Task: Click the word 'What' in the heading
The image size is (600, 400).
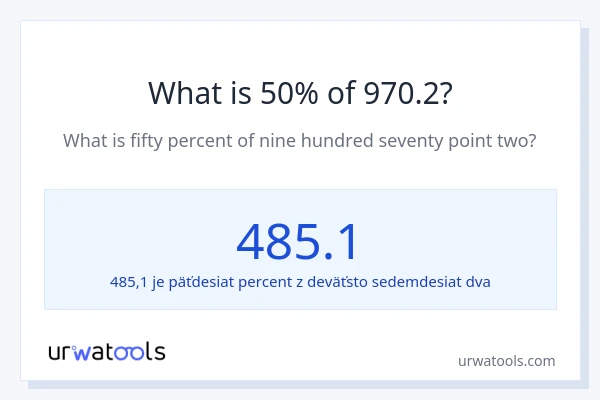Action: click(180, 93)
